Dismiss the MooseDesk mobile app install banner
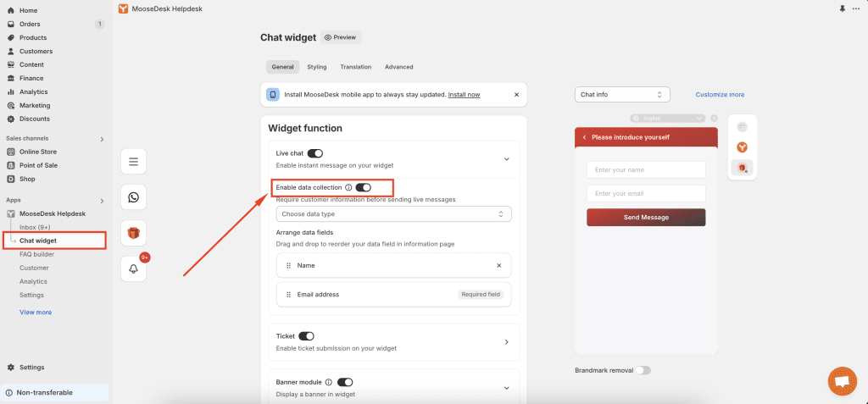Viewport: 868px width, 404px height. point(516,95)
